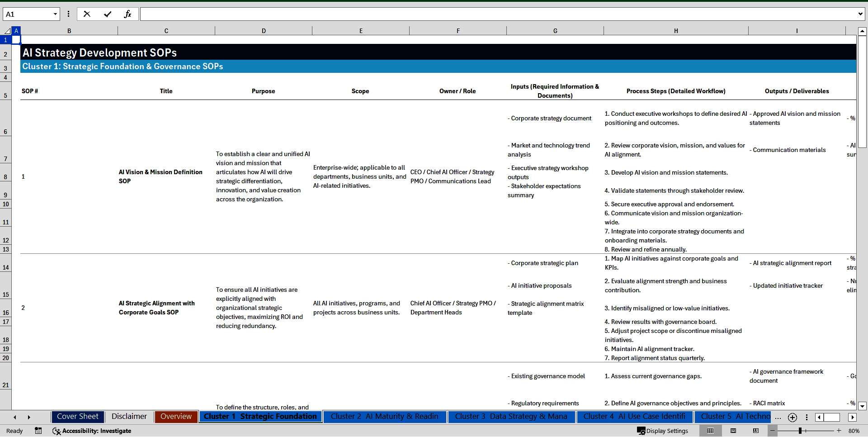Expand the formula bar with its chevron
The image size is (868, 437).
[x=861, y=14]
